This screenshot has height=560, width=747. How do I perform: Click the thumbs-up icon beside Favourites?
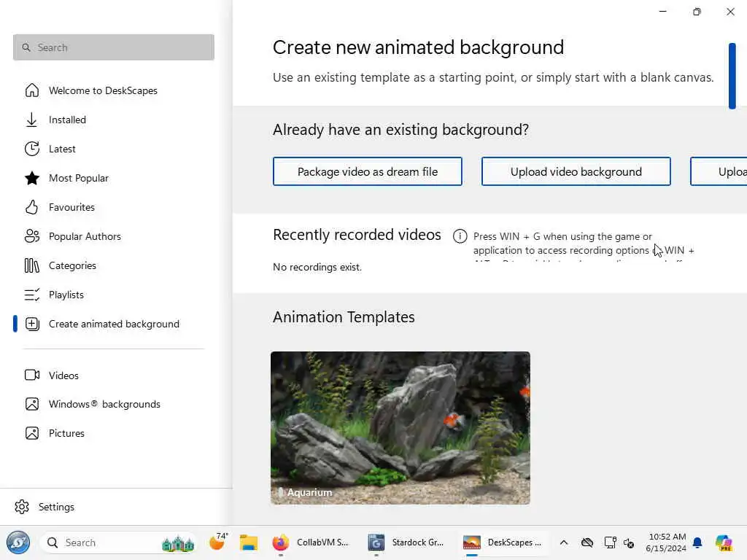(32, 207)
